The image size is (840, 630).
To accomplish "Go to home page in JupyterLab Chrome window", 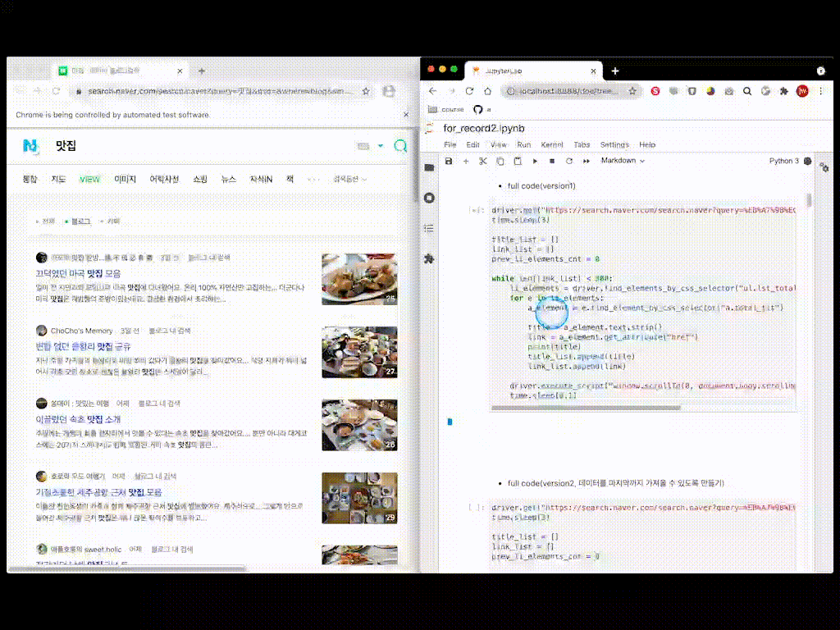I will (487, 91).
